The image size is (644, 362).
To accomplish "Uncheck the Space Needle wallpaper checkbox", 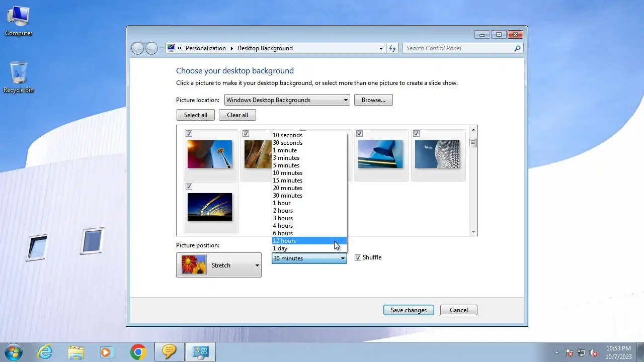I will coord(189,133).
